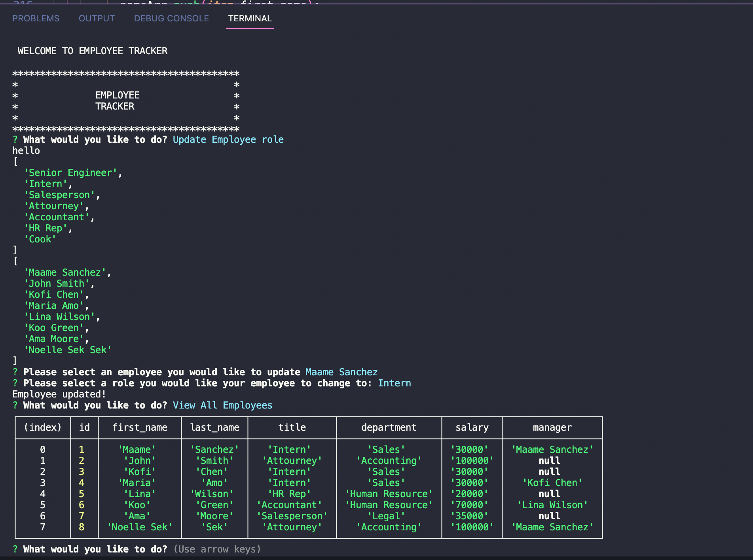
Task: Click 'Attourney' in the roles array
Action: point(54,206)
